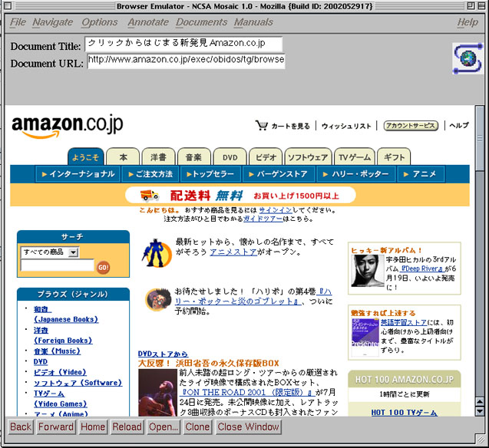Screen dimensions: 489x448
Task: Click the ガイドツアー link
Action: point(263,219)
